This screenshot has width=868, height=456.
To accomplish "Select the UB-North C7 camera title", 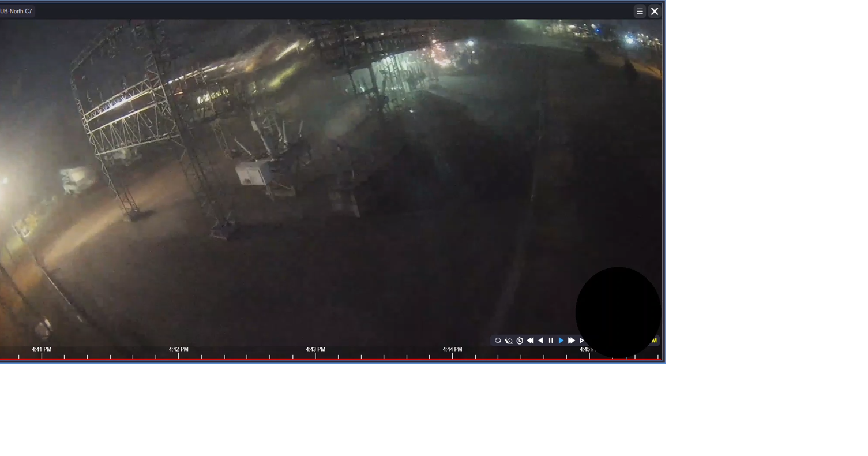I will tap(17, 11).
